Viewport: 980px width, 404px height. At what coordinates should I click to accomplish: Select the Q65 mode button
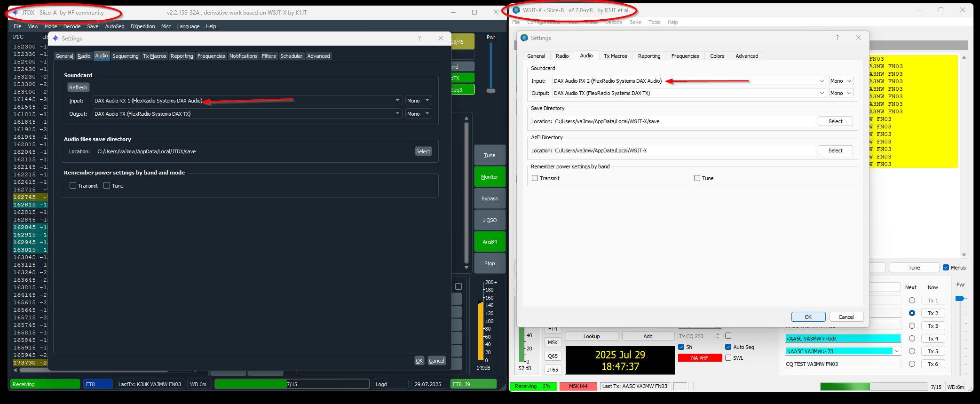click(x=553, y=356)
